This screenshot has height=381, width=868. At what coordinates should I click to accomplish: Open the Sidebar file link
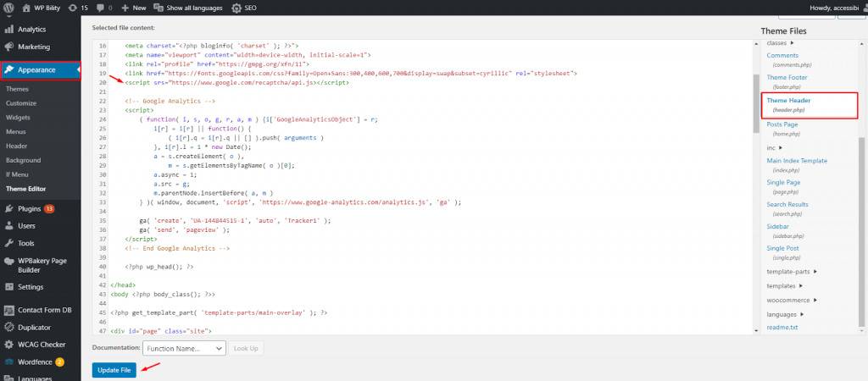[x=778, y=227]
